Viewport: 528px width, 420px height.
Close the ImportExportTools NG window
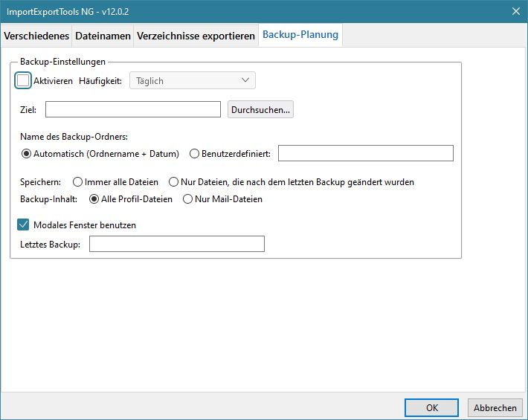[x=515, y=10]
